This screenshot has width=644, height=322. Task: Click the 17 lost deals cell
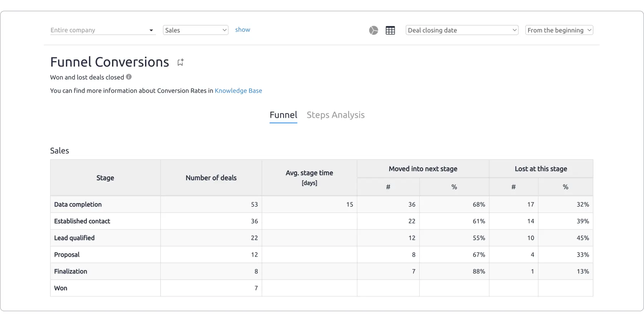(513, 204)
